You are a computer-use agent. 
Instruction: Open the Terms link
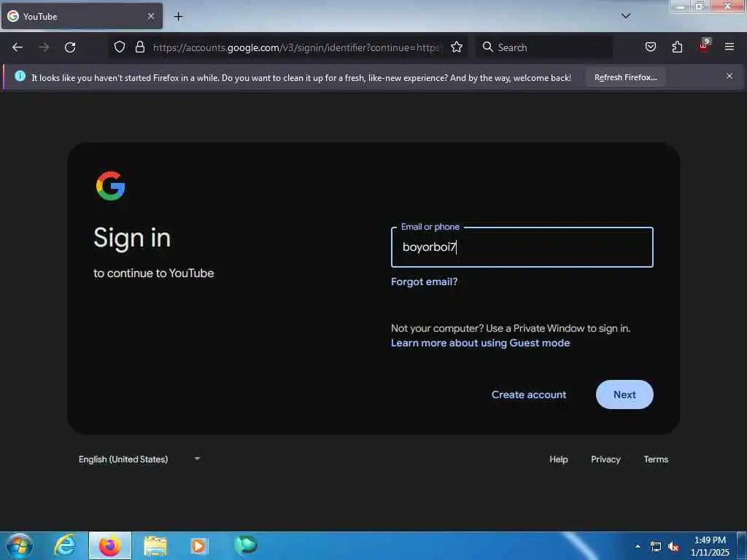pyautogui.click(x=656, y=459)
